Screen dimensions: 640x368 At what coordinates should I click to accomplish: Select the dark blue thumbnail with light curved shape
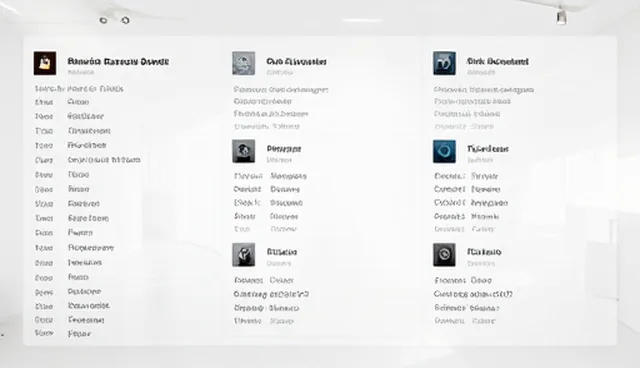click(x=444, y=63)
